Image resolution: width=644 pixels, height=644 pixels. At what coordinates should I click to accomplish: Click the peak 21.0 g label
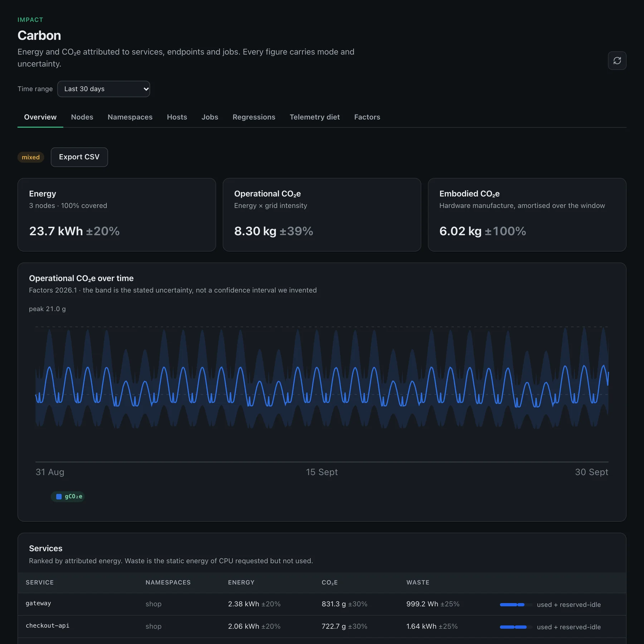[x=47, y=309]
